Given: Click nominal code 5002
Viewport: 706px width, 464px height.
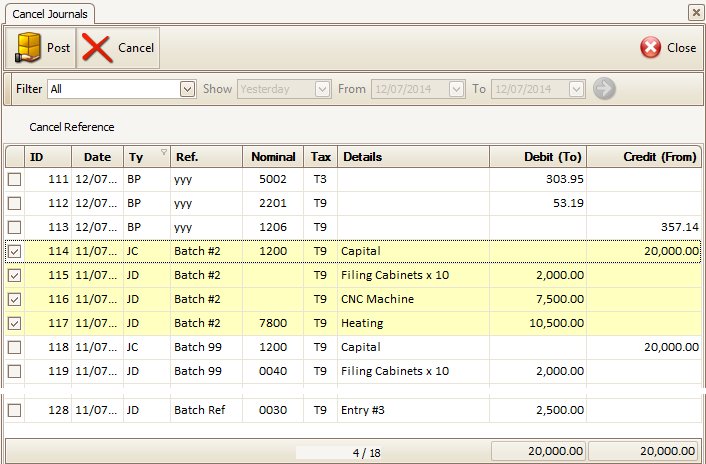Looking at the screenshot, I should tap(273, 179).
